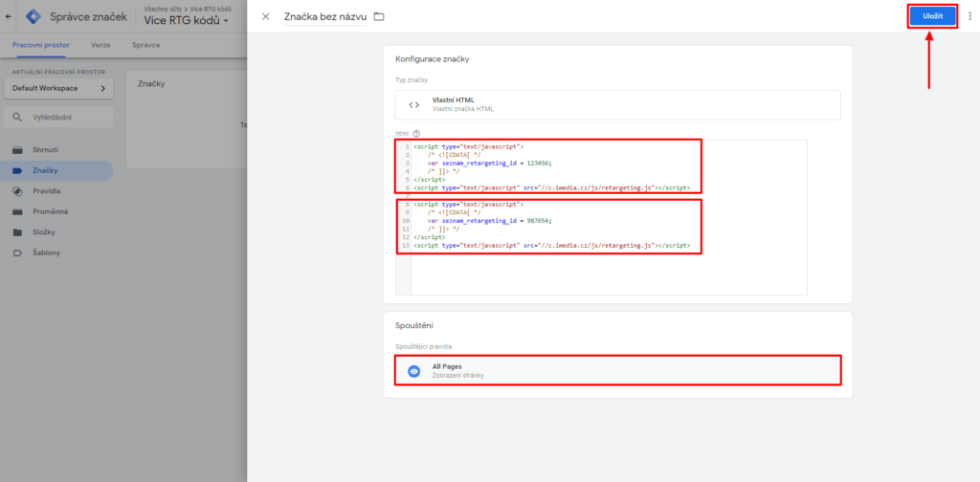Click into the HTML code editor area
Screen dimensions: 980x482
(601, 217)
